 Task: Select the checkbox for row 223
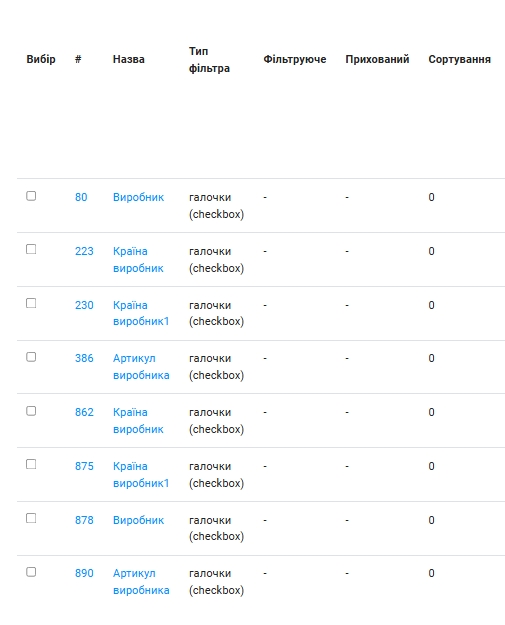click(31, 250)
